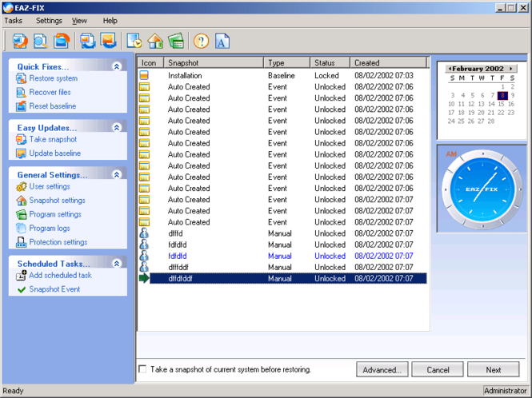The width and height of the screenshot is (532, 398).
Task: Click the scheduled task clock toolbar icon
Action: click(134, 41)
